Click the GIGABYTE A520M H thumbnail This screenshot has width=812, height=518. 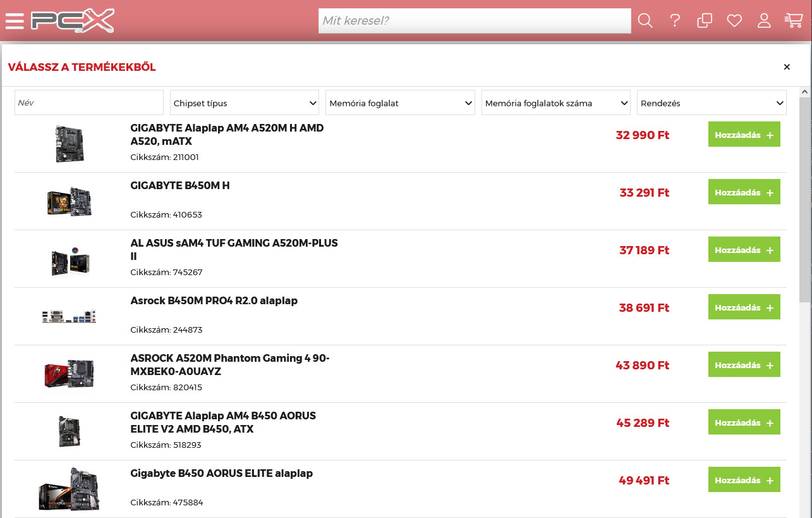click(x=70, y=144)
